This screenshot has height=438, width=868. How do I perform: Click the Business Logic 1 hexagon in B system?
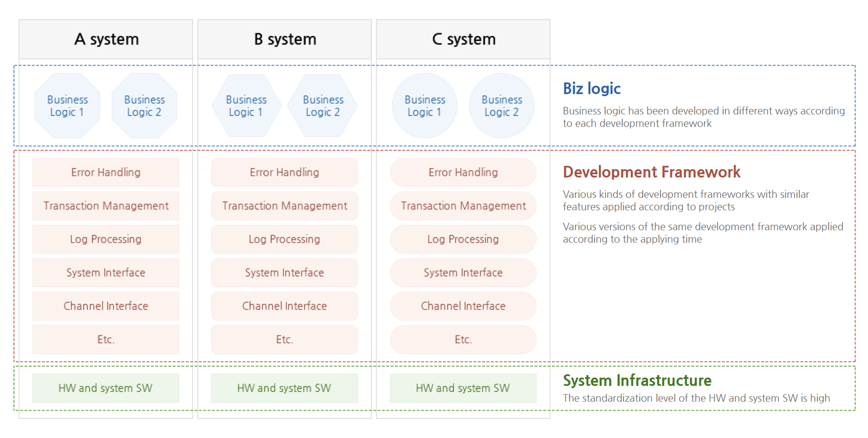246,106
